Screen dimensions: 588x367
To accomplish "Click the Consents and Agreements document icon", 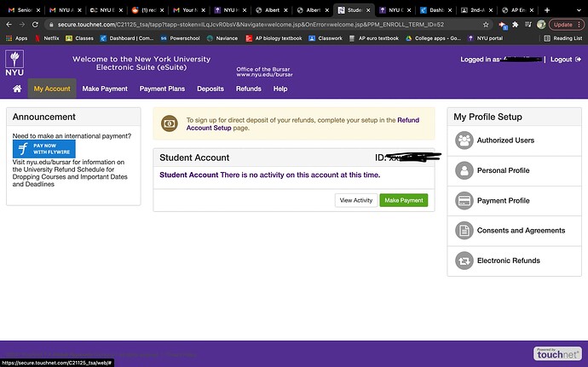I will click(464, 231).
